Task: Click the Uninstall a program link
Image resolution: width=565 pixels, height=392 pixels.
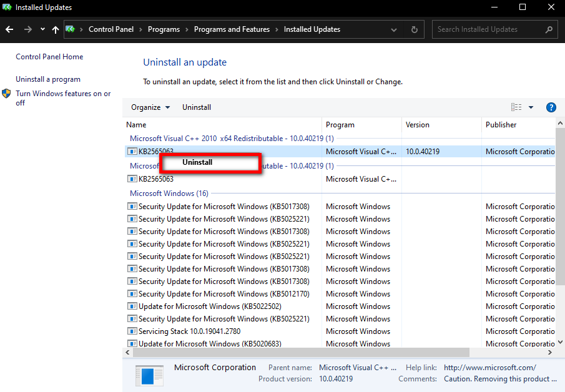Action: click(48, 79)
